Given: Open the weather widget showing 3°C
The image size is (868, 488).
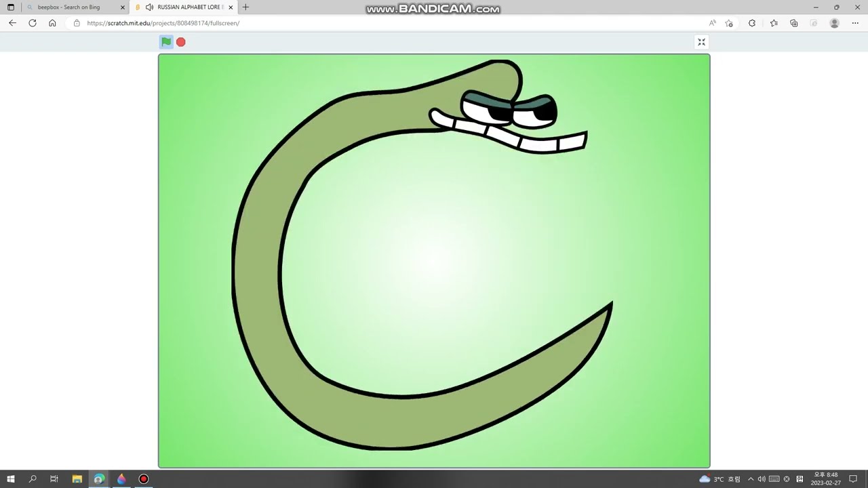Looking at the screenshot, I should click(x=719, y=479).
